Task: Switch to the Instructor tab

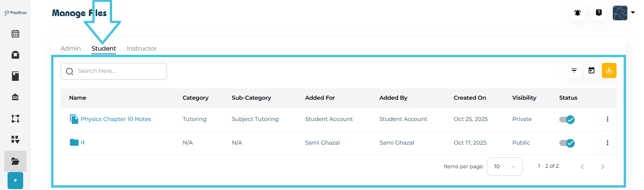Action: click(141, 48)
